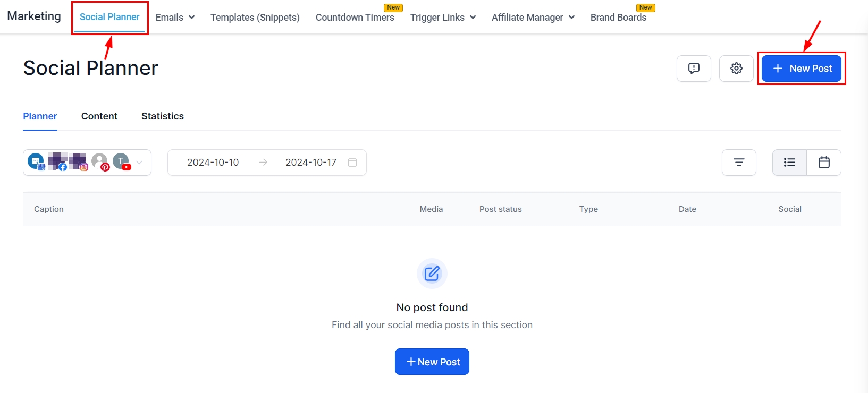868x393 pixels.
Task: Click New Post button in empty state
Action: click(432, 362)
